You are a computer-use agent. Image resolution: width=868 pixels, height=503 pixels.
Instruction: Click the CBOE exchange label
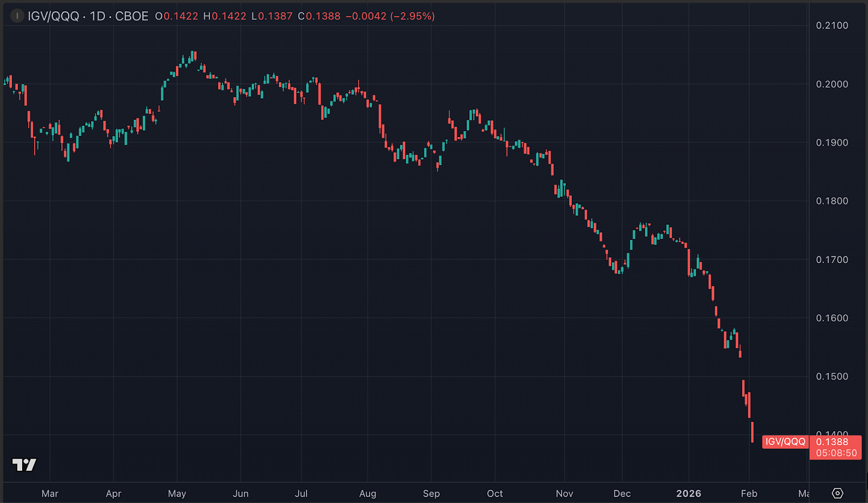point(132,16)
